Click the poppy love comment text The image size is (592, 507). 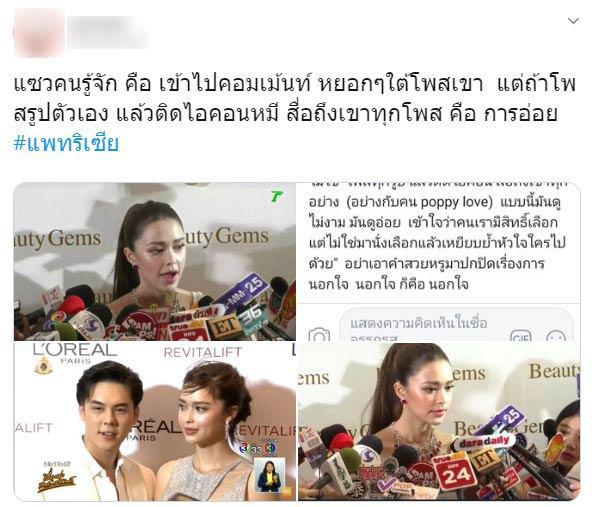point(434,202)
